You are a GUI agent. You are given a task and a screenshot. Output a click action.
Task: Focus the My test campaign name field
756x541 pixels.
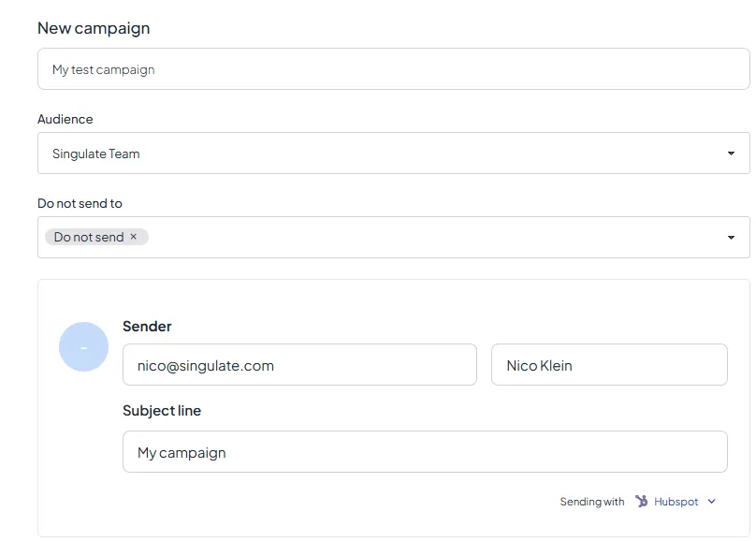393,68
